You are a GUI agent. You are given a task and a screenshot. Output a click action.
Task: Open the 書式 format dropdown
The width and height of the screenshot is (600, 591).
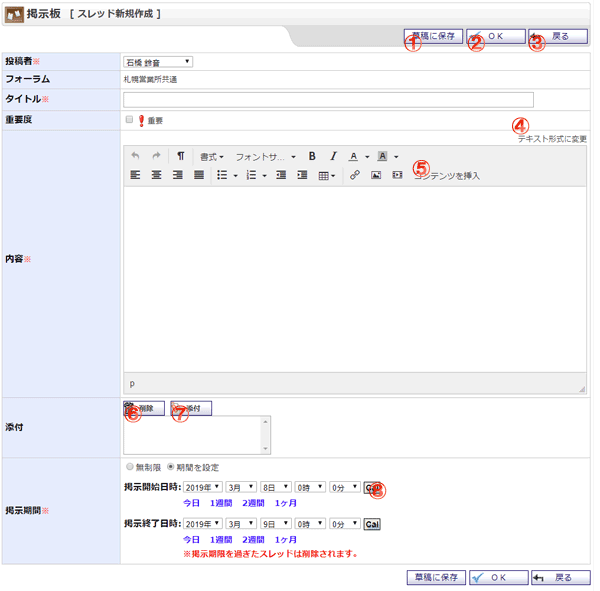[x=211, y=157]
